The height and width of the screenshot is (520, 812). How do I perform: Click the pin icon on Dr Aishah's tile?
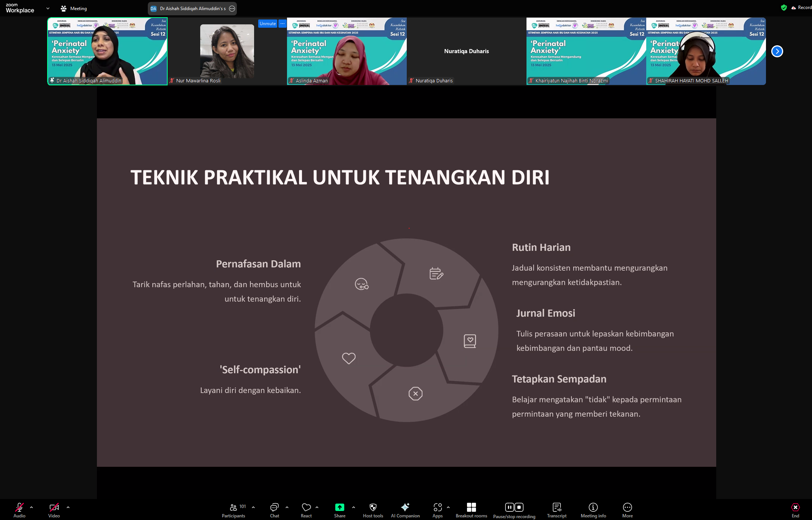point(52,80)
